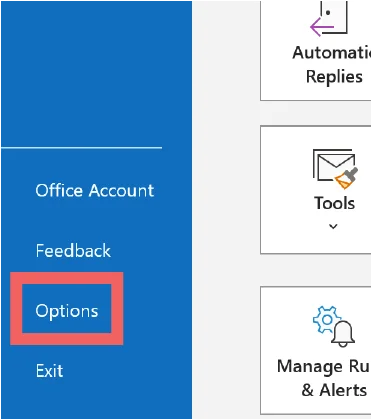Click the Tools envelope and broom icon
Image resolution: width=371 pixels, height=419 pixels.
335,169
